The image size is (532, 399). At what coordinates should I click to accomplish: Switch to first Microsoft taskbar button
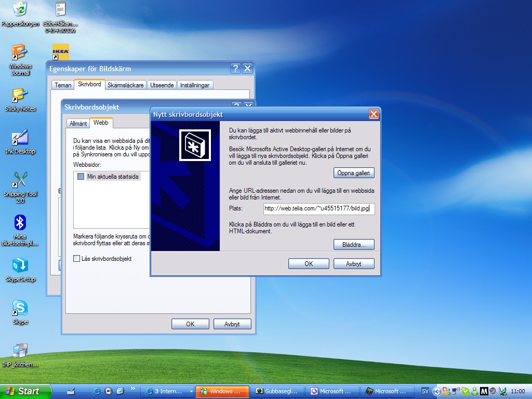(x=332, y=391)
